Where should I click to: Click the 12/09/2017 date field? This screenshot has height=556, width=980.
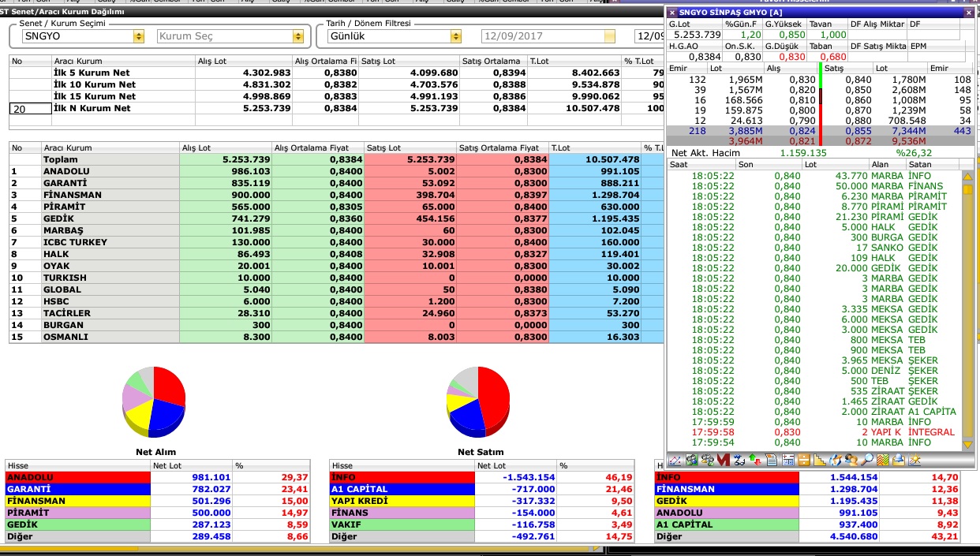(542, 36)
